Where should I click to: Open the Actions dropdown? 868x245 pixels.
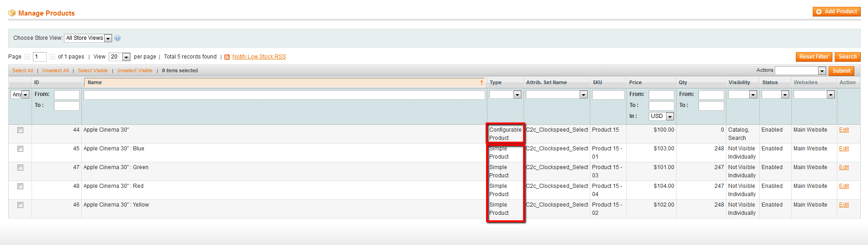[x=800, y=71]
